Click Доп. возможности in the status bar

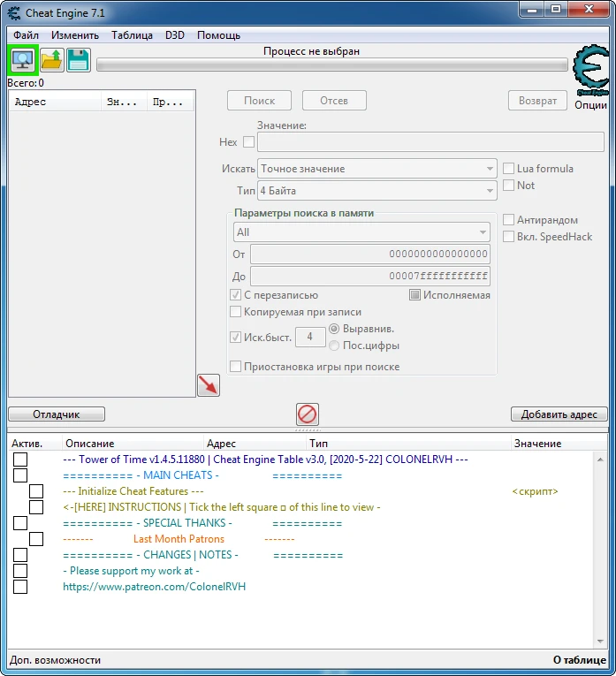click(x=55, y=660)
